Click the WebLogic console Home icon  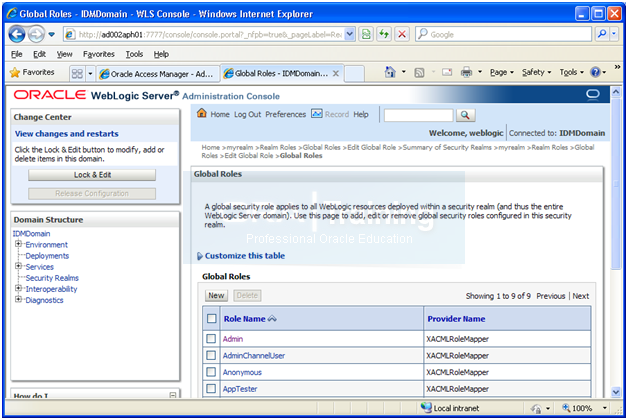point(202,114)
